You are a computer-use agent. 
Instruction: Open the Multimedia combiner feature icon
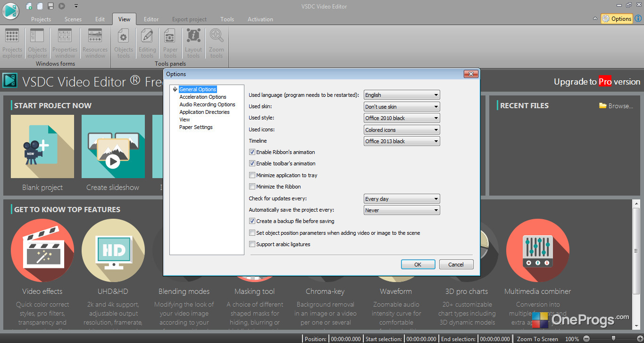(538, 251)
